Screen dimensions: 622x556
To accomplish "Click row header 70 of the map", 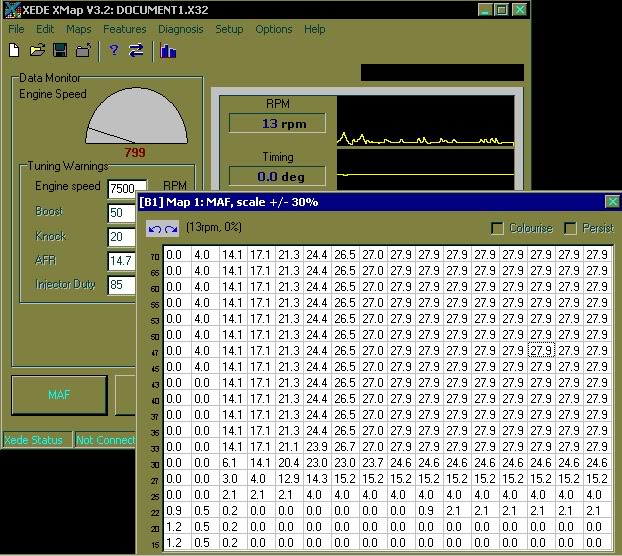I will [155, 257].
